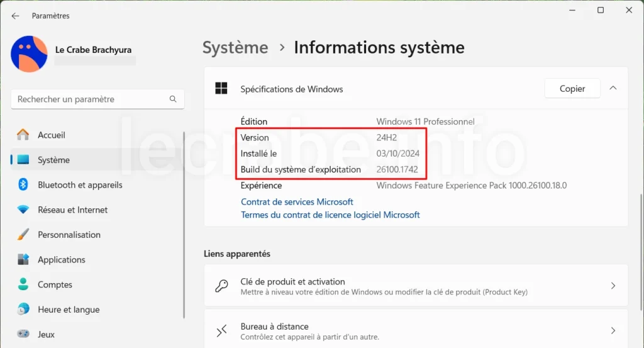The width and height of the screenshot is (644, 348).
Task: Open Applications settings
Action: [x=96, y=260]
